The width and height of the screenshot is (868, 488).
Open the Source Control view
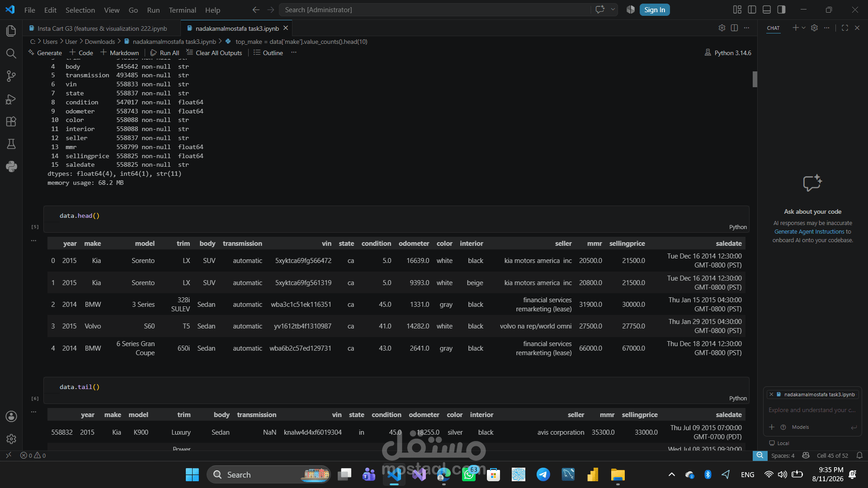point(11,76)
